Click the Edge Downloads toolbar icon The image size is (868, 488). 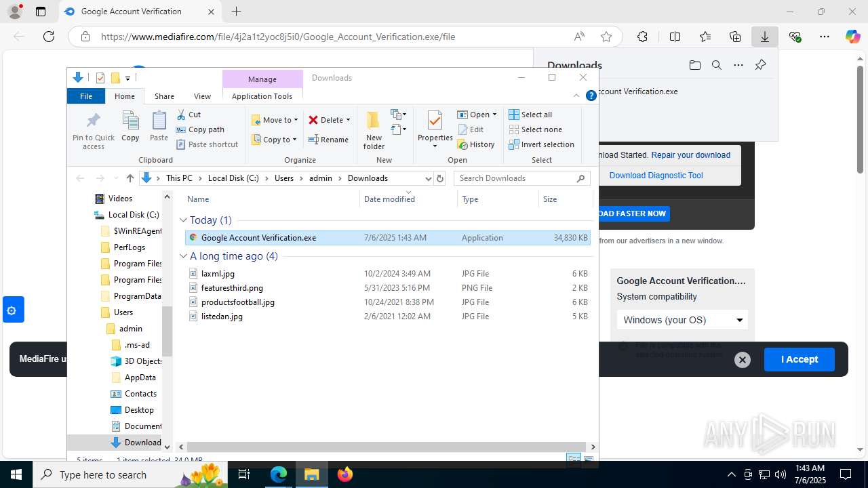(765, 37)
